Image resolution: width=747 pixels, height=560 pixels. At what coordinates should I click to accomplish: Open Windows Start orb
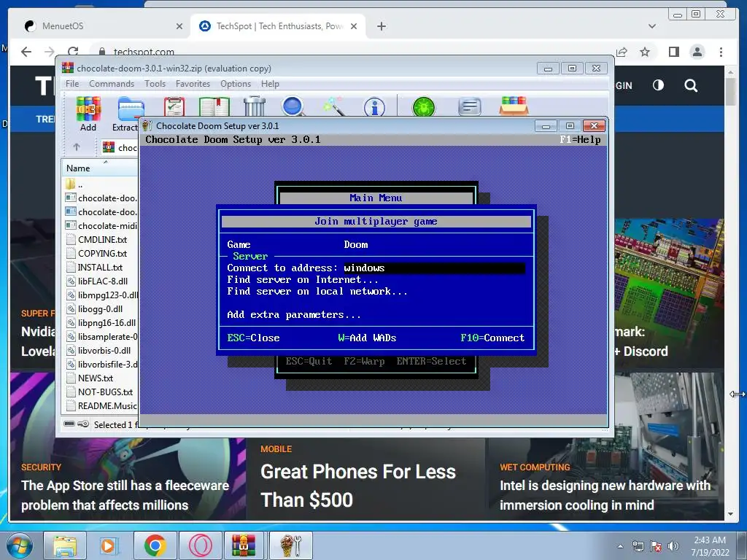19,545
